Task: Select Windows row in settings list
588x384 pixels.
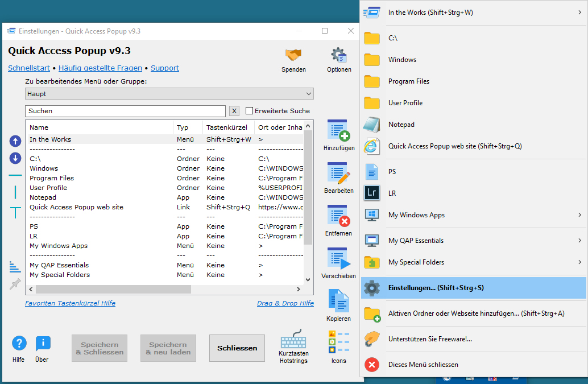Action: (x=165, y=168)
